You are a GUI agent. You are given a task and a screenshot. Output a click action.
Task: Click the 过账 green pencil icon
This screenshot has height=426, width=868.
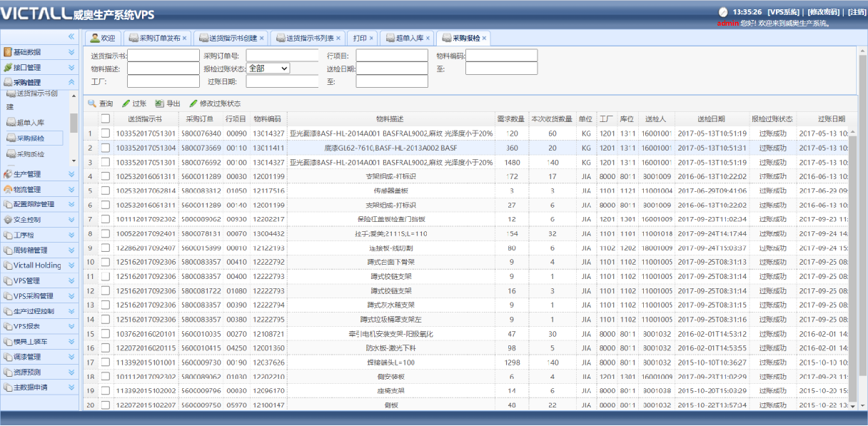[126, 103]
